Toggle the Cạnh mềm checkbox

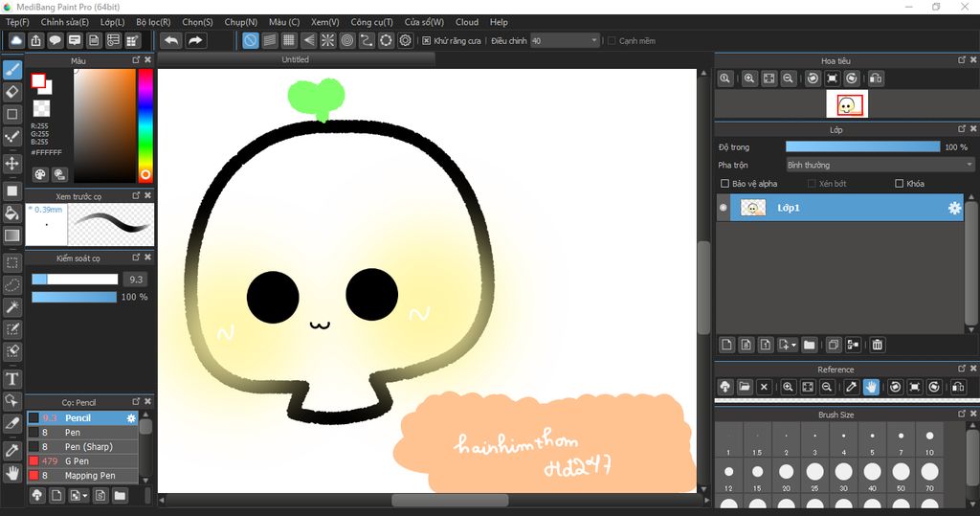612,40
